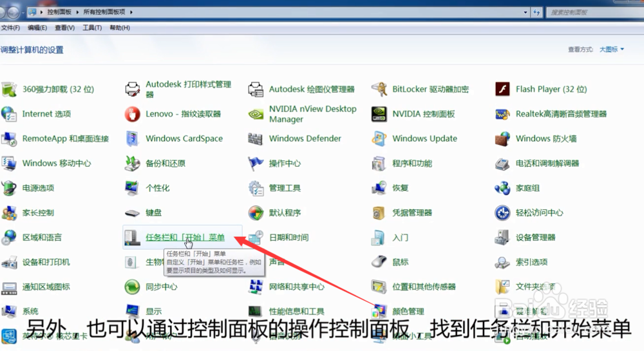Click the 颜色管理 link
Screen dimensions: 644x351
[408, 311]
